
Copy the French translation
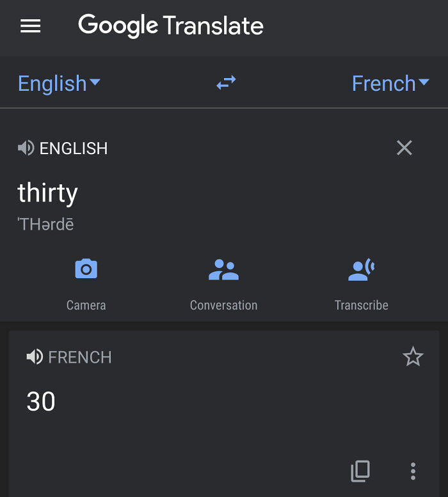pos(360,471)
